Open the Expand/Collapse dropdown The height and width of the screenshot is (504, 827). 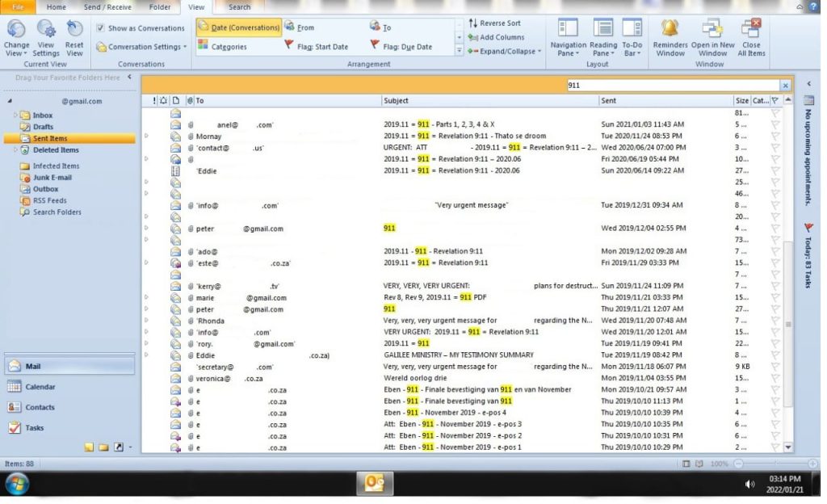[x=506, y=51]
